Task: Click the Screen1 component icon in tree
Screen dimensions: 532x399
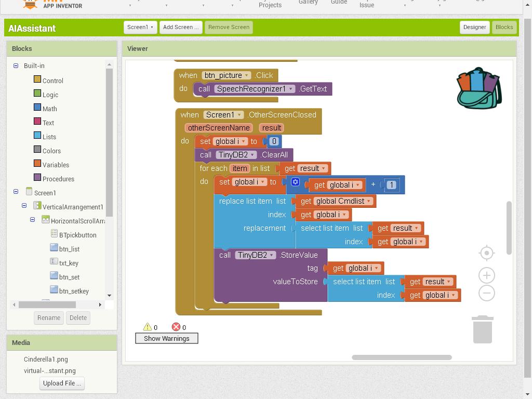Action: coord(29,191)
